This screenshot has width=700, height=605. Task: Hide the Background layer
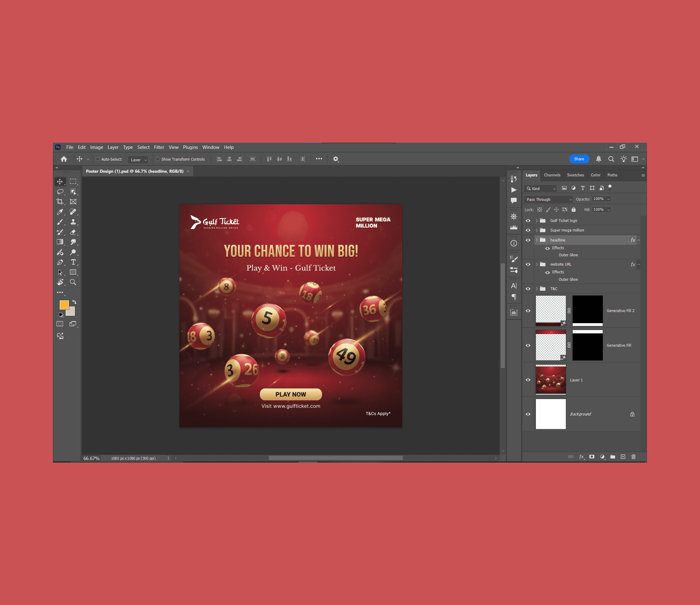click(528, 414)
